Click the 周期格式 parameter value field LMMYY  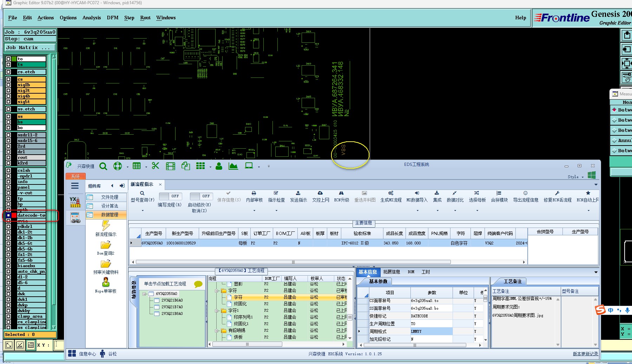click(x=432, y=331)
